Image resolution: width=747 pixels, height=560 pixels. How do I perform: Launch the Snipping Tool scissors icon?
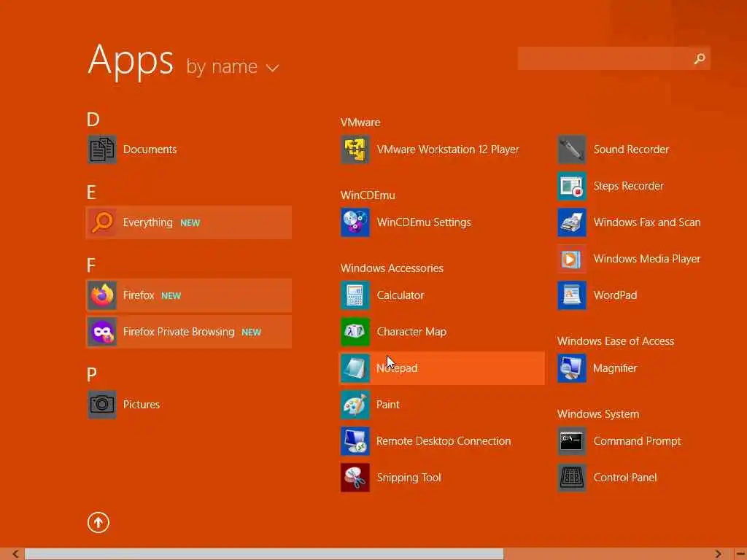click(355, 478)
